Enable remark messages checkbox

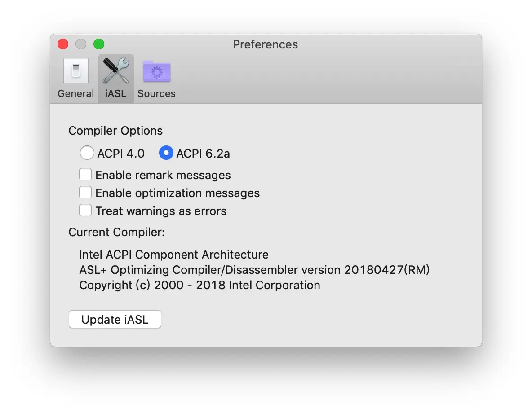pos(85,175)
